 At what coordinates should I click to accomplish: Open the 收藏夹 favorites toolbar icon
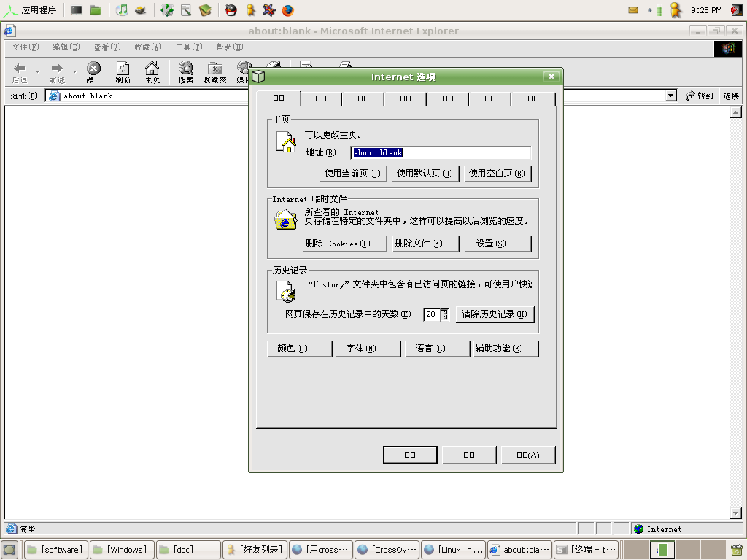point(215,68)
